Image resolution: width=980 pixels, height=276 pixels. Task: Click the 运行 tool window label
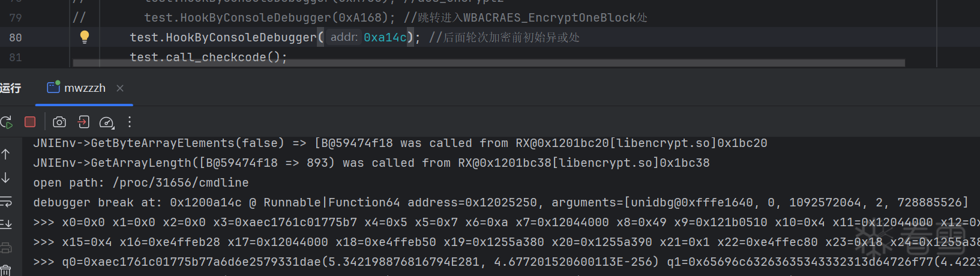(x=10, y=88)
